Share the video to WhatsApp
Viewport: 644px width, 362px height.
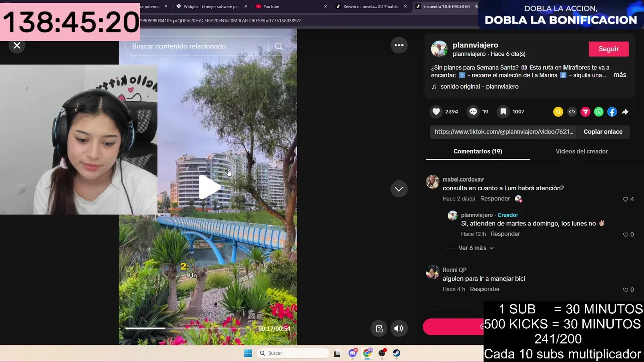pos(599,112)
